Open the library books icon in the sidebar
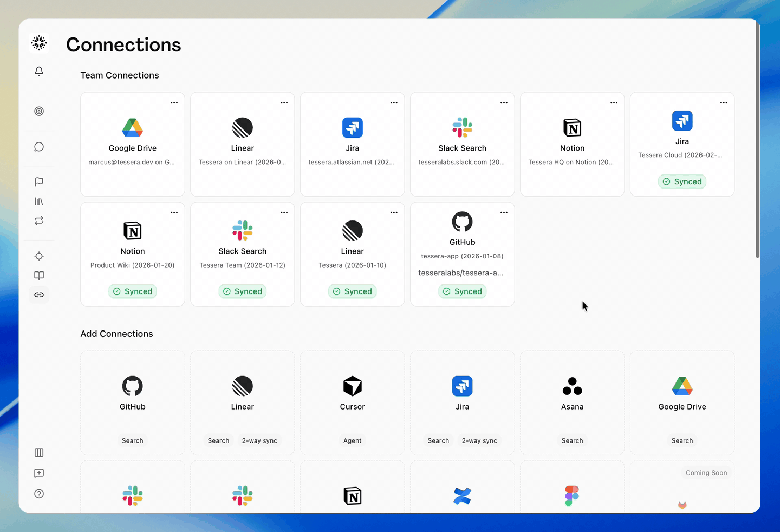 pyautogui.click(x=39, y=202)
